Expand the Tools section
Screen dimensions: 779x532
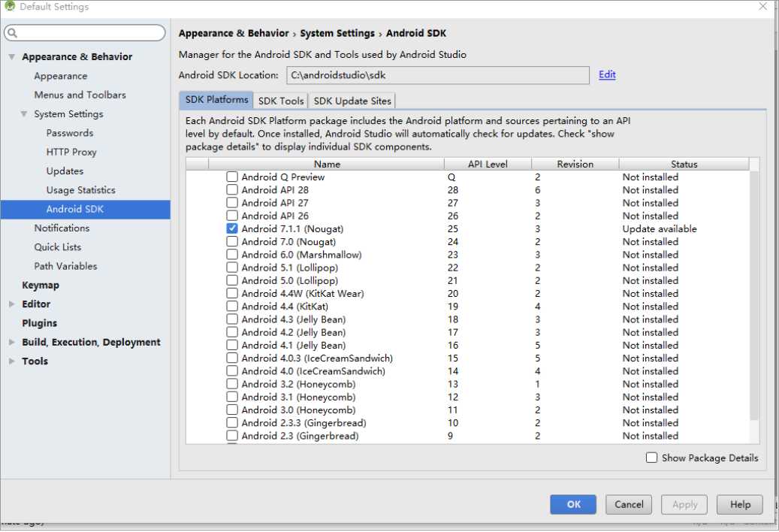(x=11, y=361)
